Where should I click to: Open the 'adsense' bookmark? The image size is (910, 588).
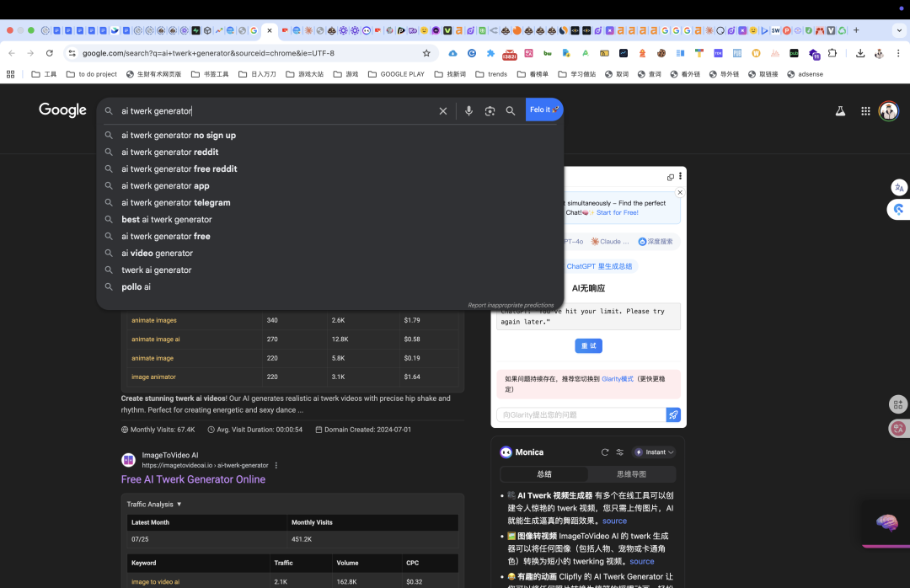[805, 74]
